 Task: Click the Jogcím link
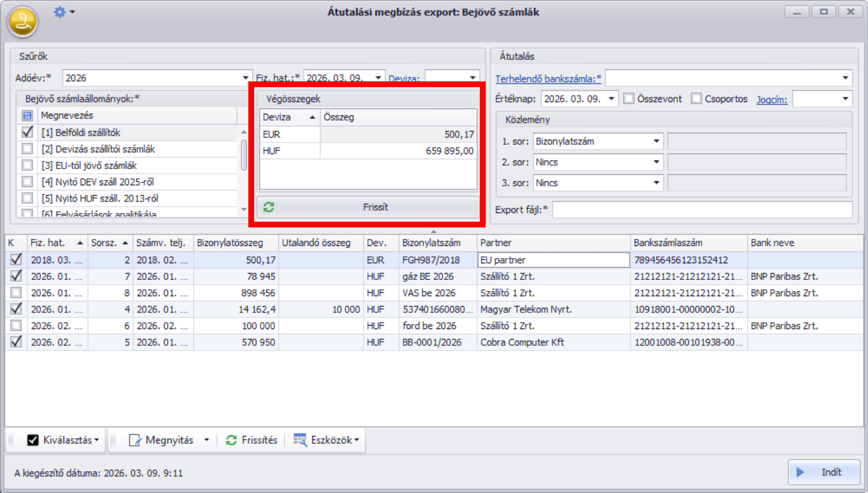[772, 99]
